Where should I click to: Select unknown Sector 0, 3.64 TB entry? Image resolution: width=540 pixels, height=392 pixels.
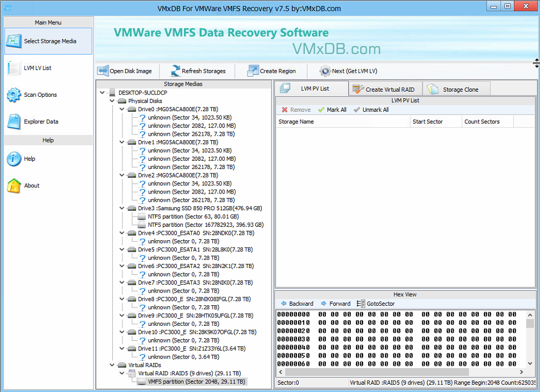coord(184,357)
